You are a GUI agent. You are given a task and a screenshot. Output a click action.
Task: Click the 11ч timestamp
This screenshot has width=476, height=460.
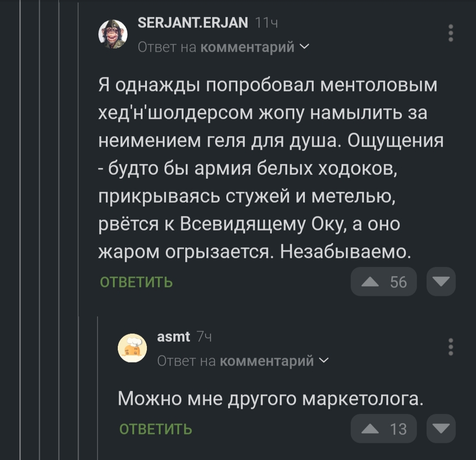pos(266,23)
